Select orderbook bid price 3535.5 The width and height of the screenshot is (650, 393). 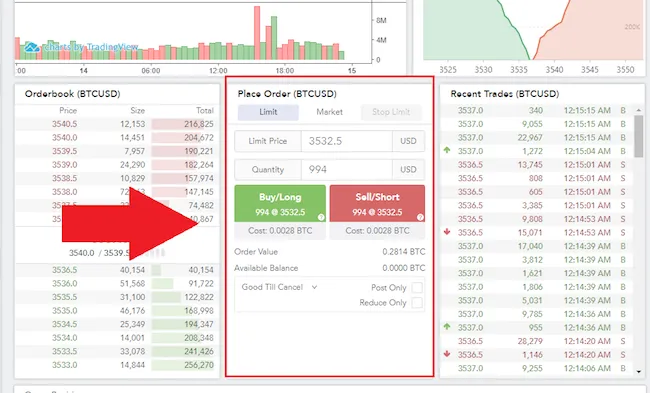click(x=64, y=297)
